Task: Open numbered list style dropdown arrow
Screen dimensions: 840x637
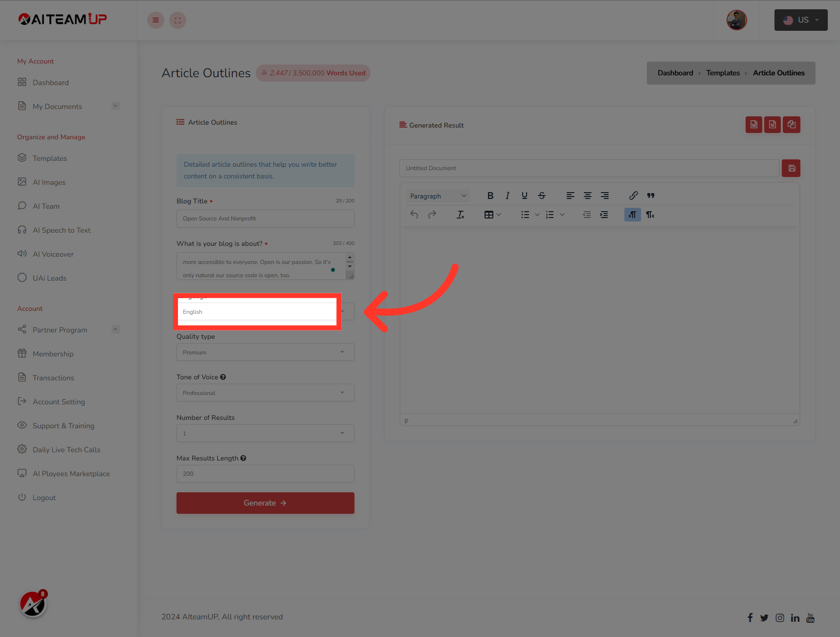Action: coord(562,215)
